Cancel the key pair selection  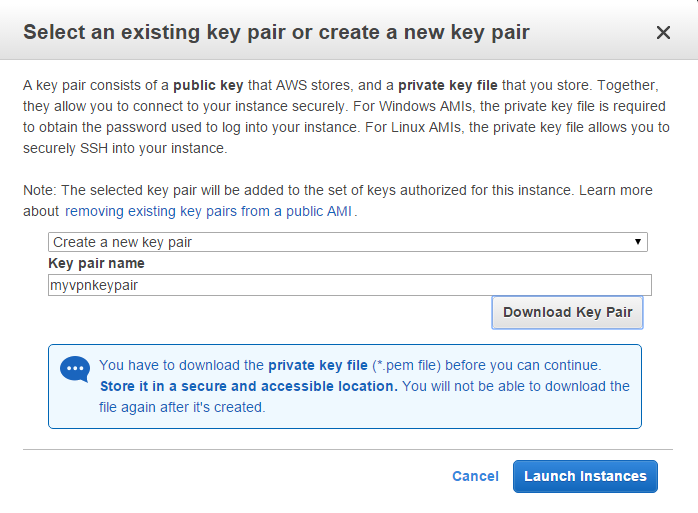coord(475,477)
